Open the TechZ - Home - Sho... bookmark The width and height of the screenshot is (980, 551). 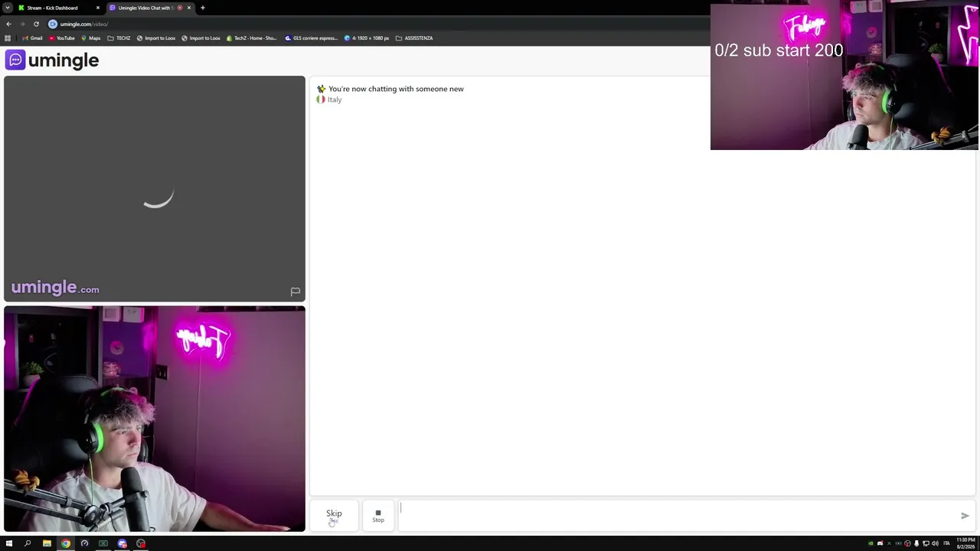click(252, 38)
